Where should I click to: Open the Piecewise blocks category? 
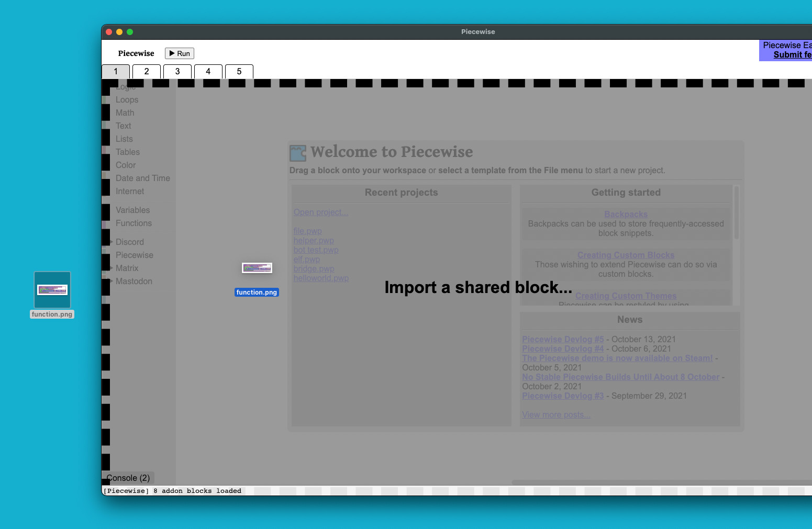[x=134, y=255]
